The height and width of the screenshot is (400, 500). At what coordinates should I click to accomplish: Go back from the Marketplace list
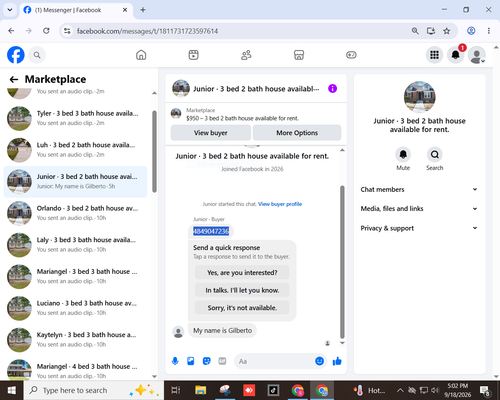click(14, 79)
